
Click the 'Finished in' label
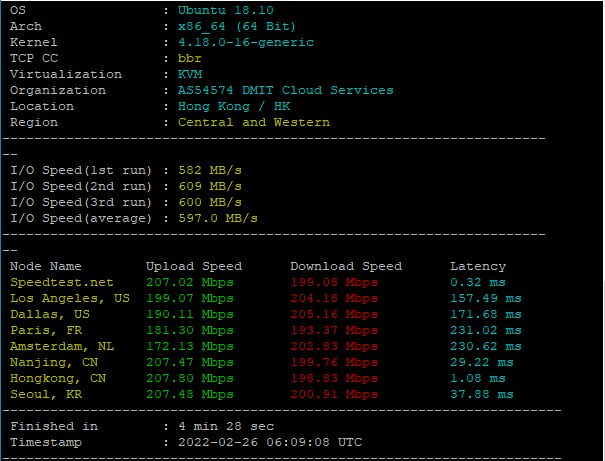point(54,426)
